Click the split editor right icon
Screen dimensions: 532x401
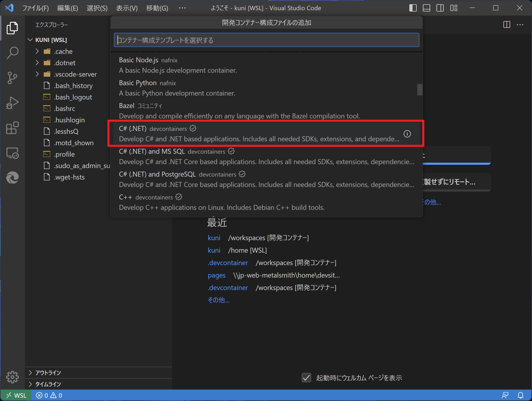click(x=507, y=25)
